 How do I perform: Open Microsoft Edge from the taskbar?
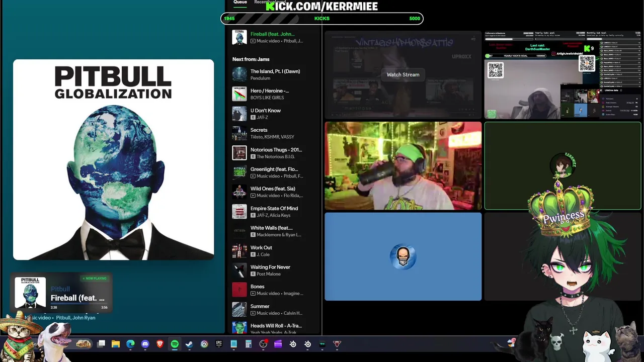(x=131, y=344)
